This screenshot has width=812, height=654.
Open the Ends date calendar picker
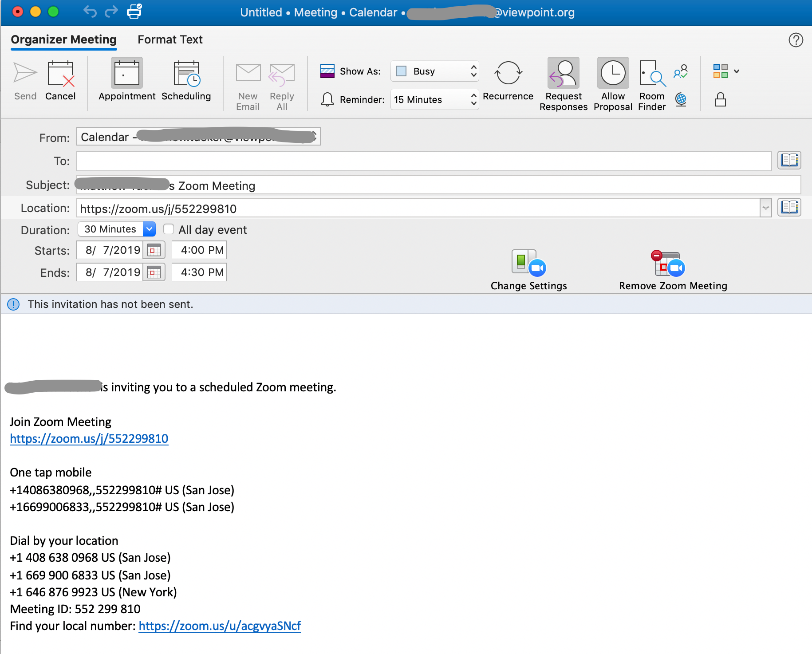(x=154, y=272)
